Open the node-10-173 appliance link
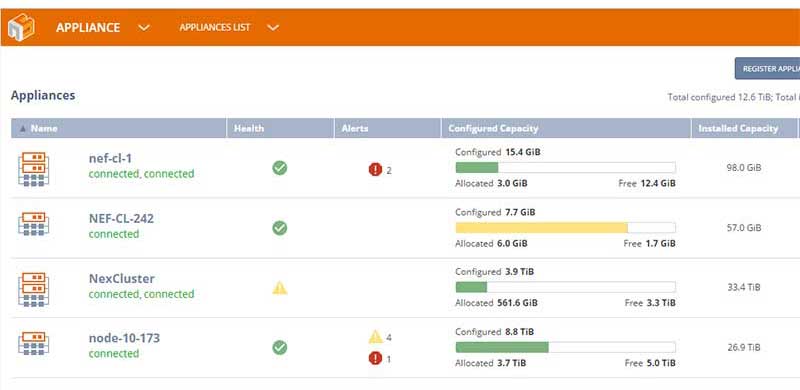Viewport: 800px width, 390px height. coord(124,338)
